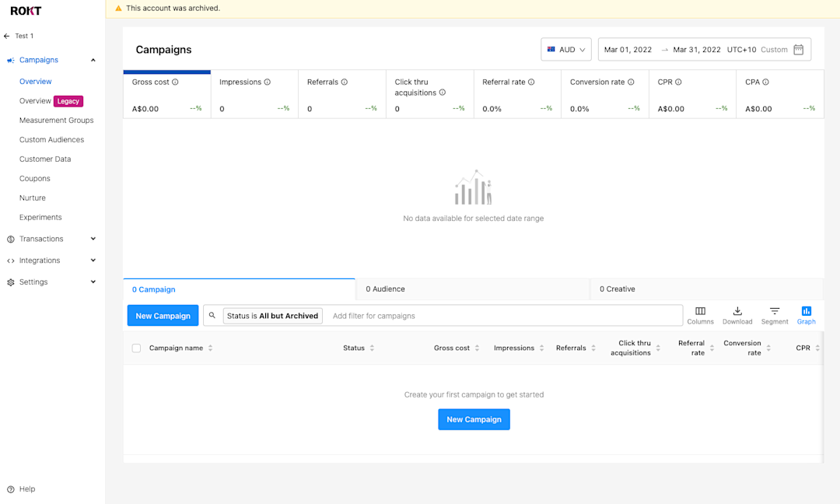Viewport: 840px width, 504px height.
Task: Sort by Referral rate column in table
Action: (x=712, y=348)
